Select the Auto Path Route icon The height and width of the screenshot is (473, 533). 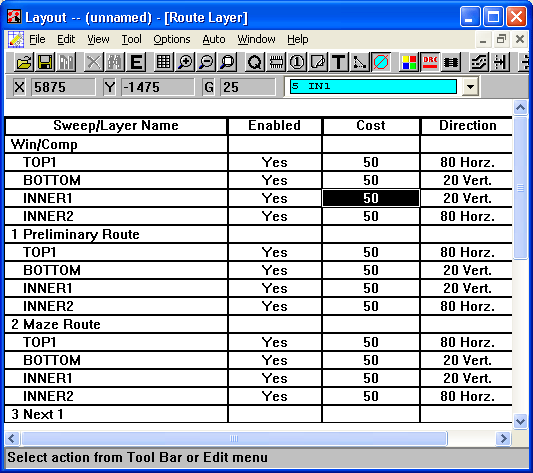tap(479, 63)
